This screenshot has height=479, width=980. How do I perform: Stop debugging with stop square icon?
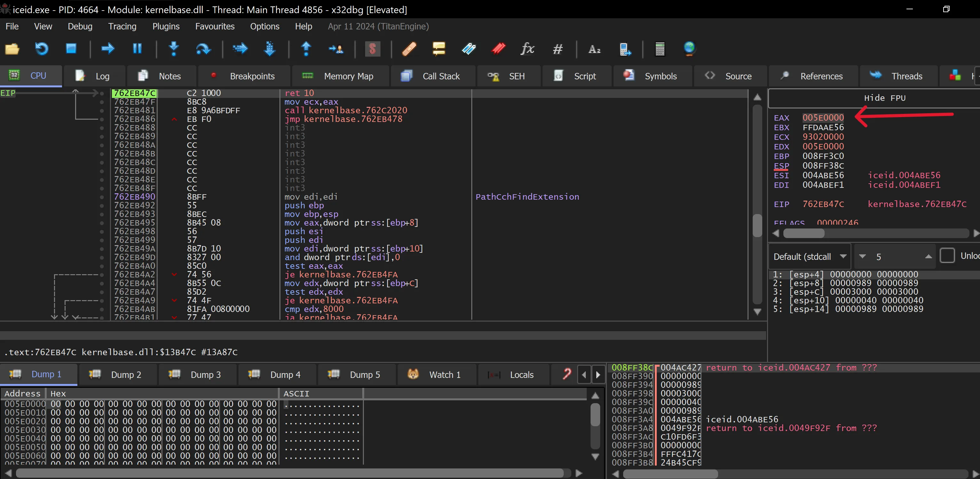click(71, 49)
